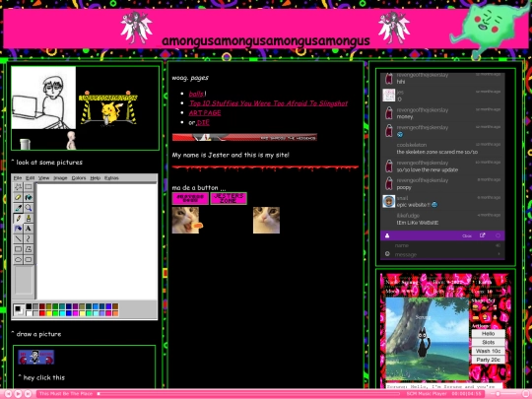Select the Pencil tool in paint
The height and width of the screenshot is (399, 532).
coord(18,218)
